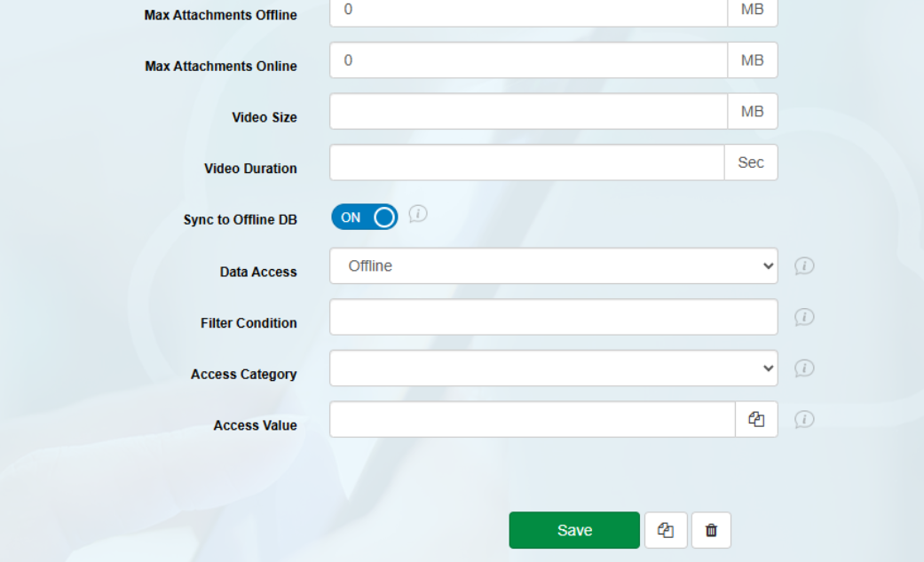Click the MB unit label beside Video Size

752,112
